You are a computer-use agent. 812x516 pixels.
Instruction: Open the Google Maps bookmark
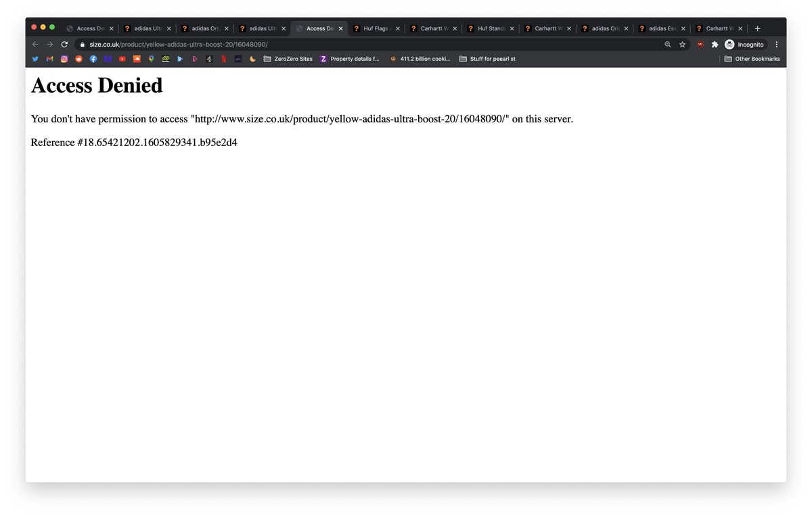[x=152, y=59]
